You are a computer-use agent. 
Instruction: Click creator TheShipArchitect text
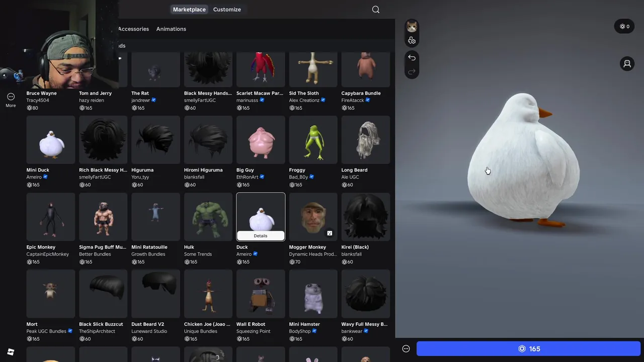click(97, 331)
